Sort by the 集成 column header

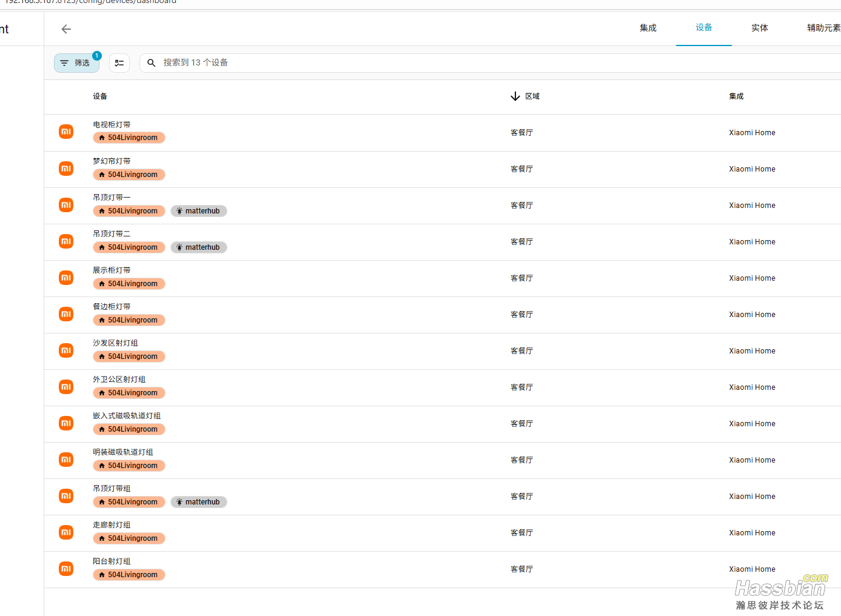736,96
